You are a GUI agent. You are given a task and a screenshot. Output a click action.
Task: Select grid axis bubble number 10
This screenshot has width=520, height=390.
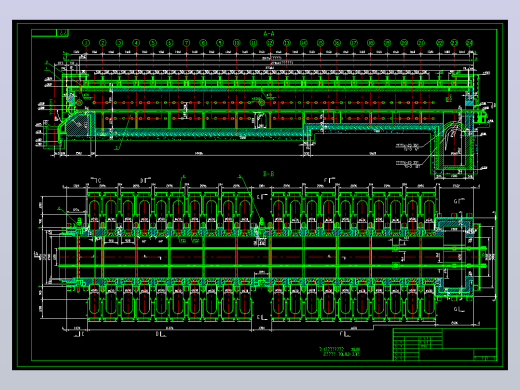pos(237,43)
